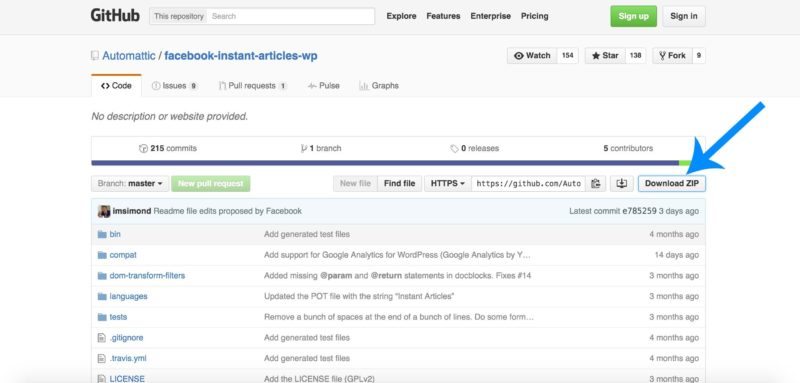This screenshot has height=383, width=800.
Task: Switch to the Issues tab
Action: point(174,86)
